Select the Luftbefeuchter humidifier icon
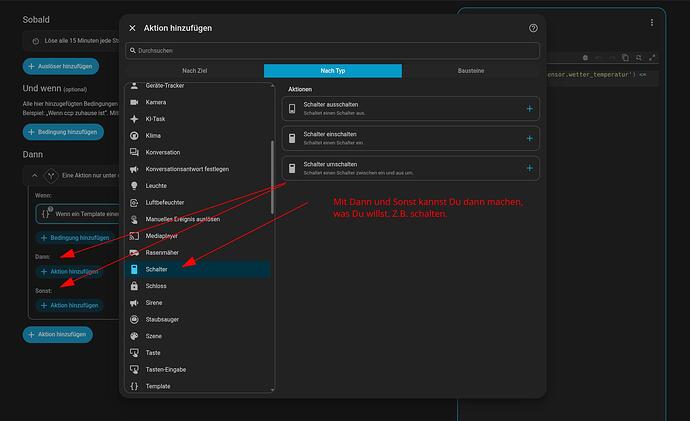 134,202
